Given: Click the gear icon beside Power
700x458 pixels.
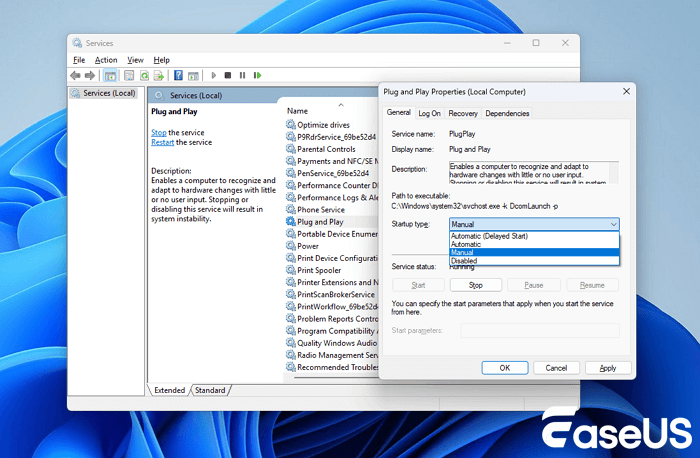Looking at the screenshot, I should coord(291,246).
